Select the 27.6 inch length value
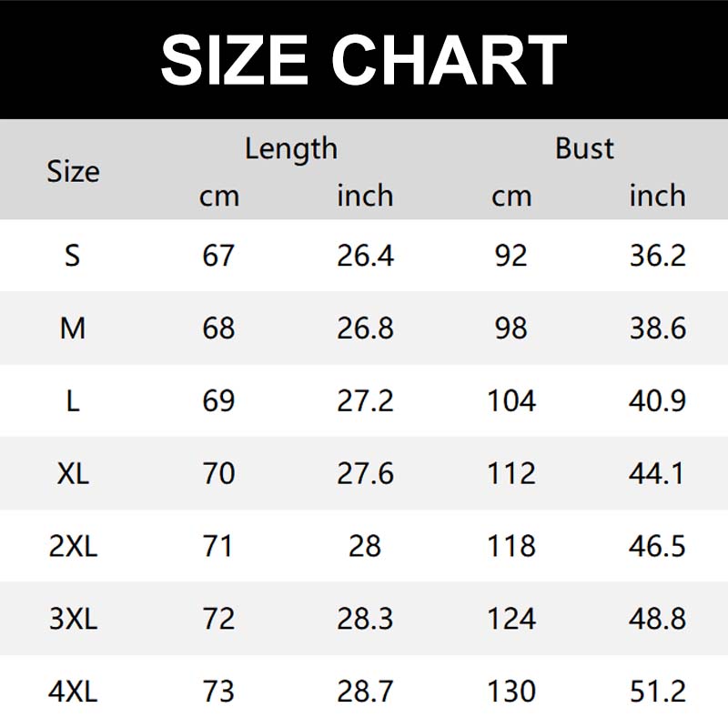This screenshot has height=728, width=728. pos(365,474)
